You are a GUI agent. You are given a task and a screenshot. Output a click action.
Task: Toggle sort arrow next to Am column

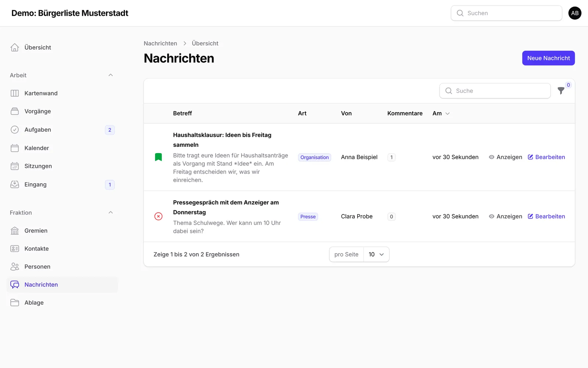[x=447, y=114]
